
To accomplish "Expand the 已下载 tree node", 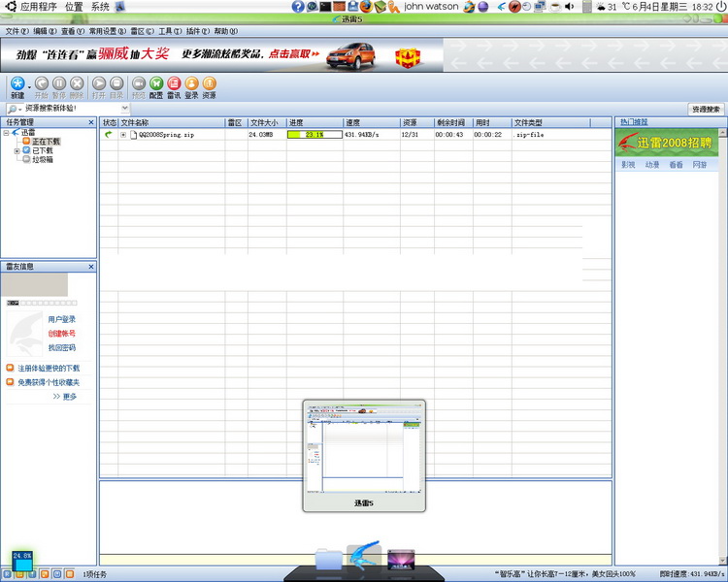I will [17, 150].
